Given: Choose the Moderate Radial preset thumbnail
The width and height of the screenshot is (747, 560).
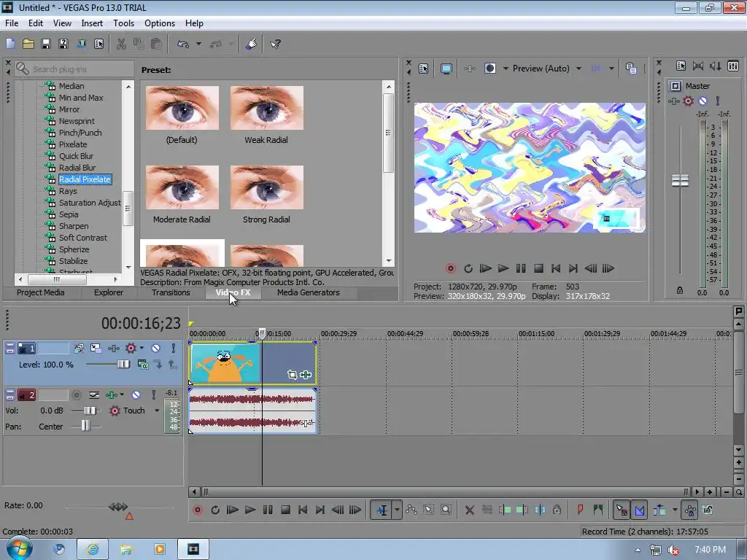Looking at the screenshot, I should point(182,187).
